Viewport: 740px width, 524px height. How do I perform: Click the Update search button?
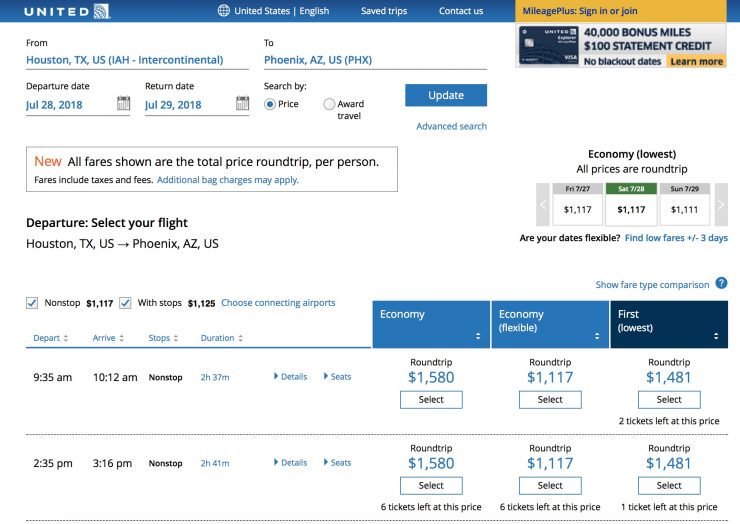(x=446, y=95)
